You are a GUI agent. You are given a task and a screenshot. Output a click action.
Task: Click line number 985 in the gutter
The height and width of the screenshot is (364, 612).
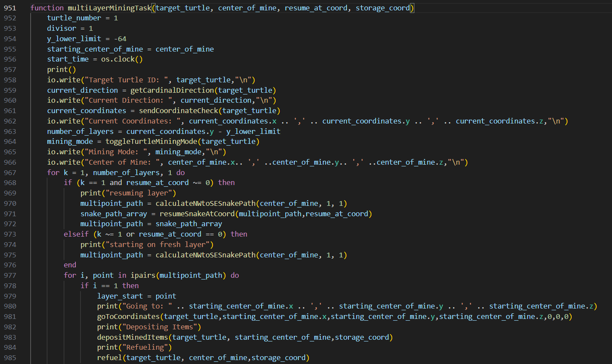pos(10,357)
